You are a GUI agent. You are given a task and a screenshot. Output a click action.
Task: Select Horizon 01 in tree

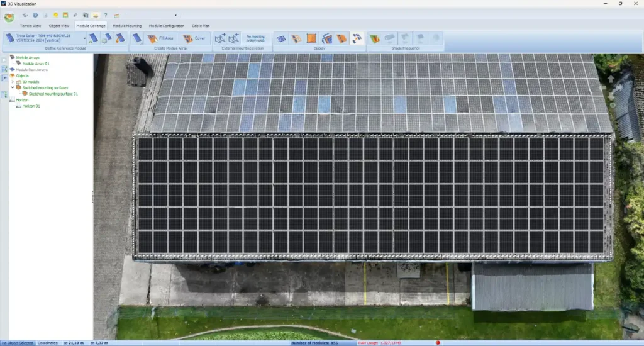pyautogui.click(x=31, y=106)
